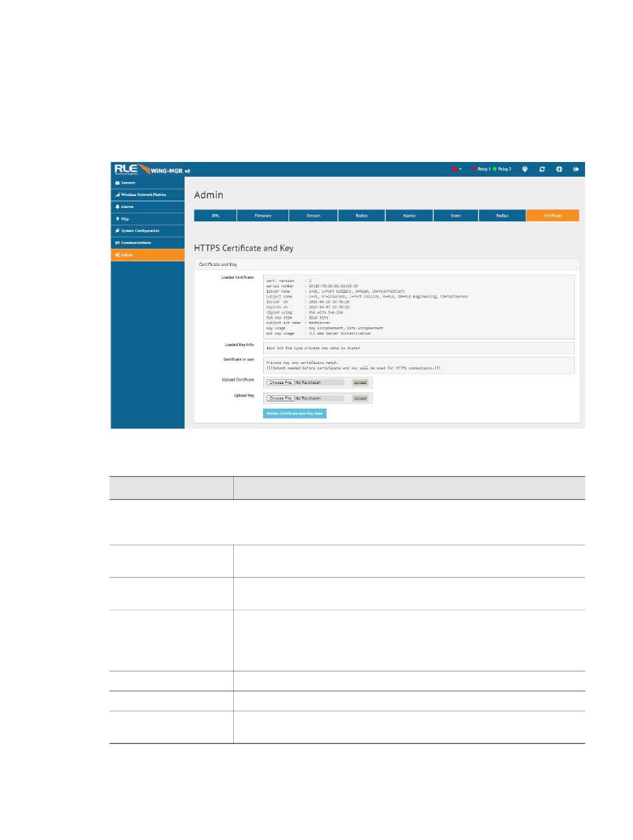This screenshot has width=633, height=840.
Task: Click the 'Loaded Certificate:' label
Action: [x=238, y=277]
